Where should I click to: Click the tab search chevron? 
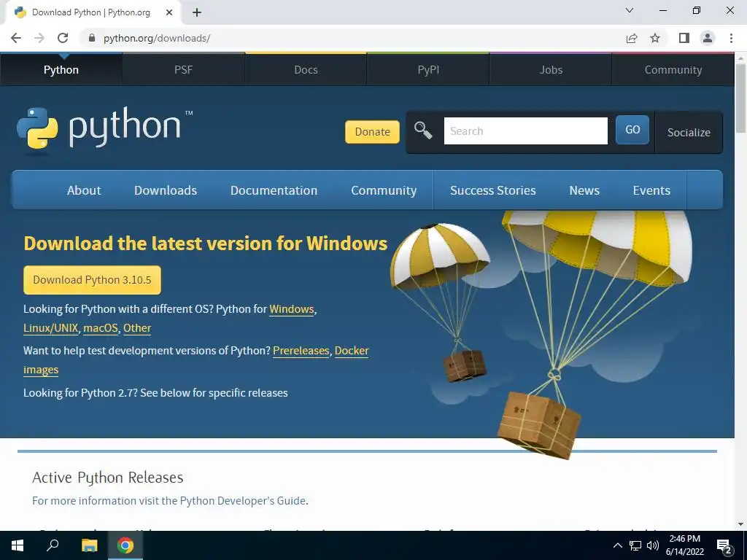point(629,10)
